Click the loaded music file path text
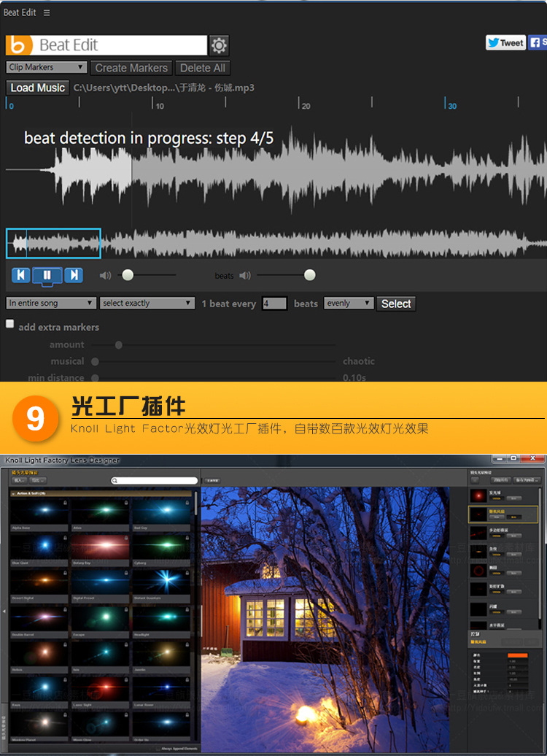 164,88
